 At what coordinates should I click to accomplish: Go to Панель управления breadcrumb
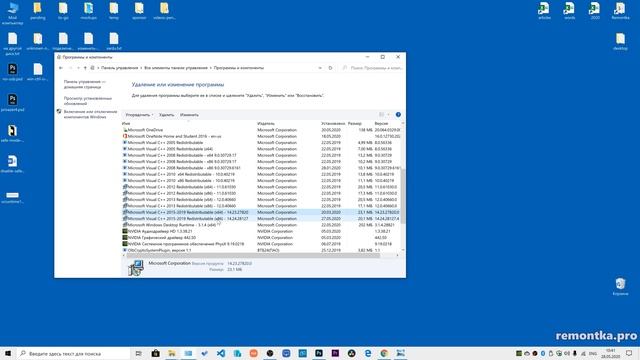coord(120,68)
